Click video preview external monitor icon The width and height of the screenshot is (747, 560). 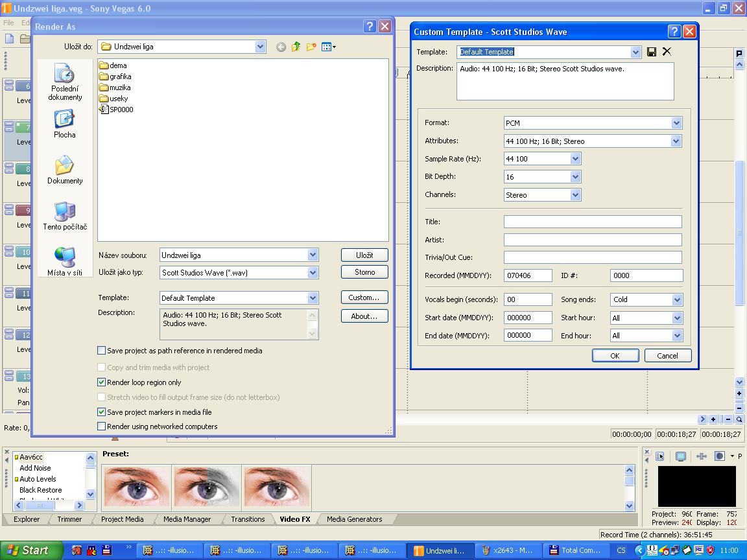tap(681, 456)
